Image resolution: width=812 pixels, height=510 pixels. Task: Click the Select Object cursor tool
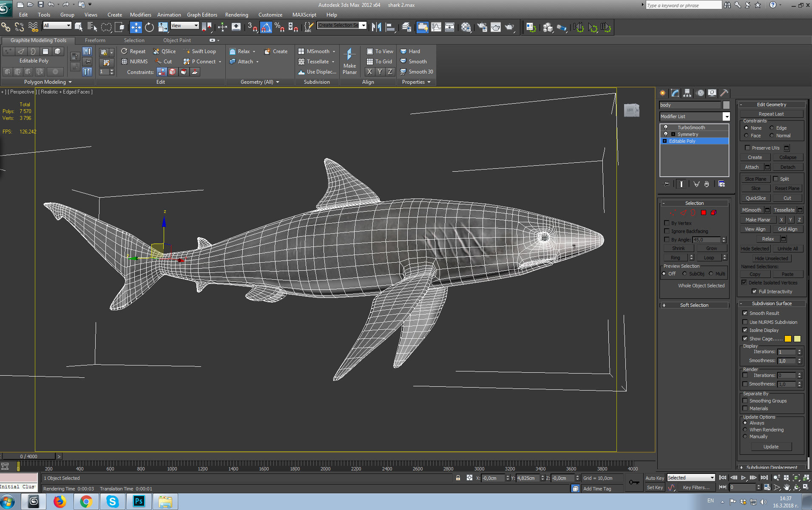pyautogui.click(x=79, y=27)
